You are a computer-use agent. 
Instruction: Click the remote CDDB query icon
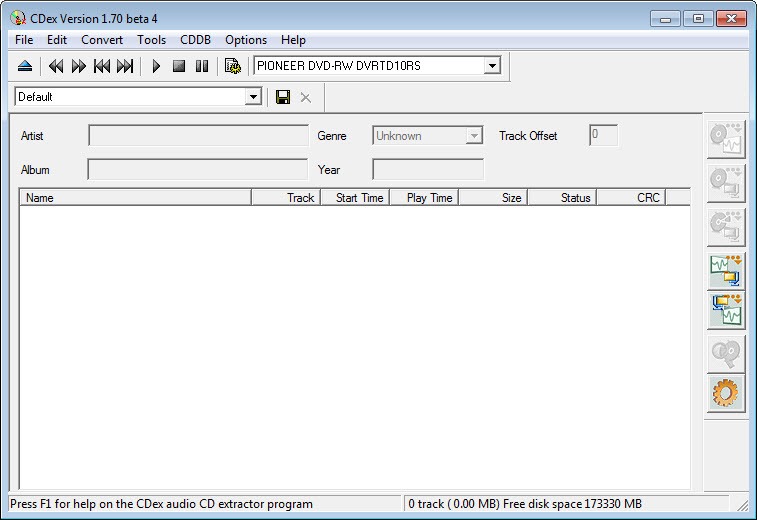click(x=726, y=354)
